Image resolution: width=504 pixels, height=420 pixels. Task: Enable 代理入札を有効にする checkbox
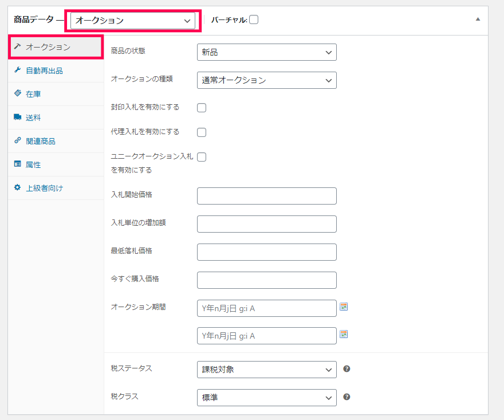point(202,132)
